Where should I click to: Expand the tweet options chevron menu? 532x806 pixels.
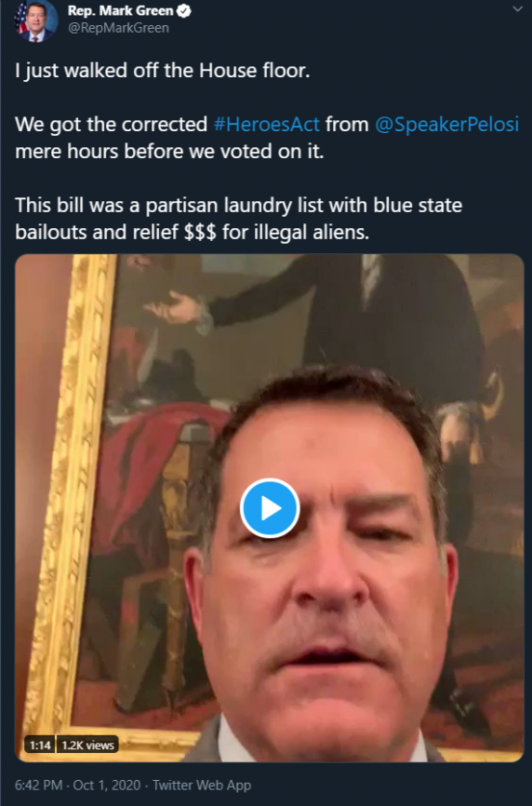[517, 9]
